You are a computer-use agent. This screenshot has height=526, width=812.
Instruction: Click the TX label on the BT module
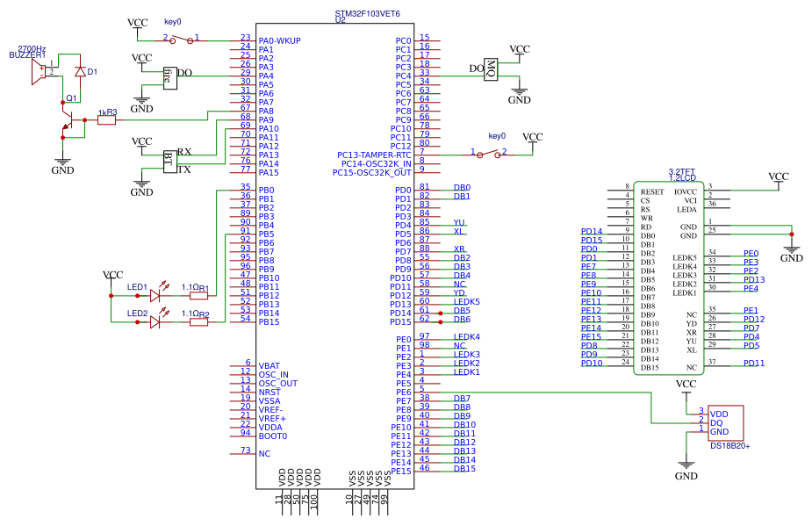point(184,169)
